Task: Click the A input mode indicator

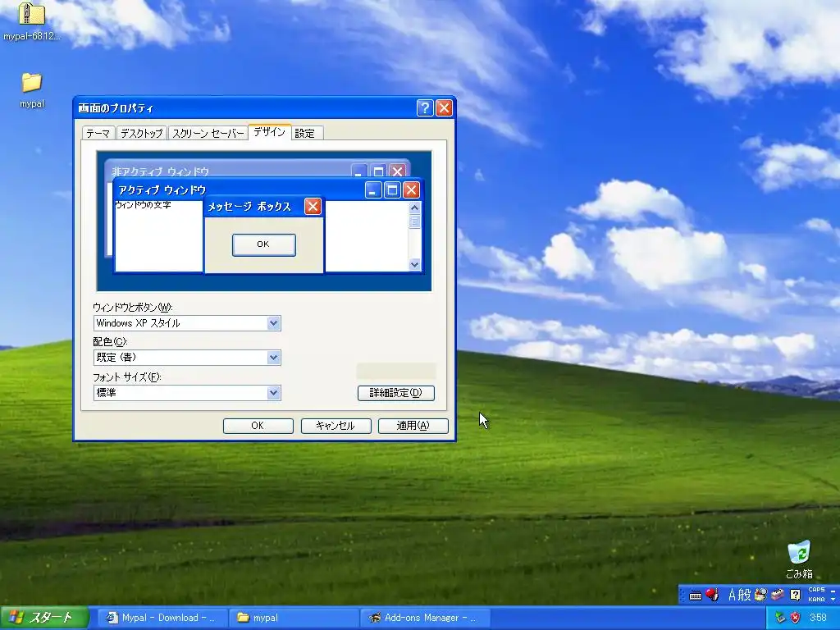Action: [732, 594]
